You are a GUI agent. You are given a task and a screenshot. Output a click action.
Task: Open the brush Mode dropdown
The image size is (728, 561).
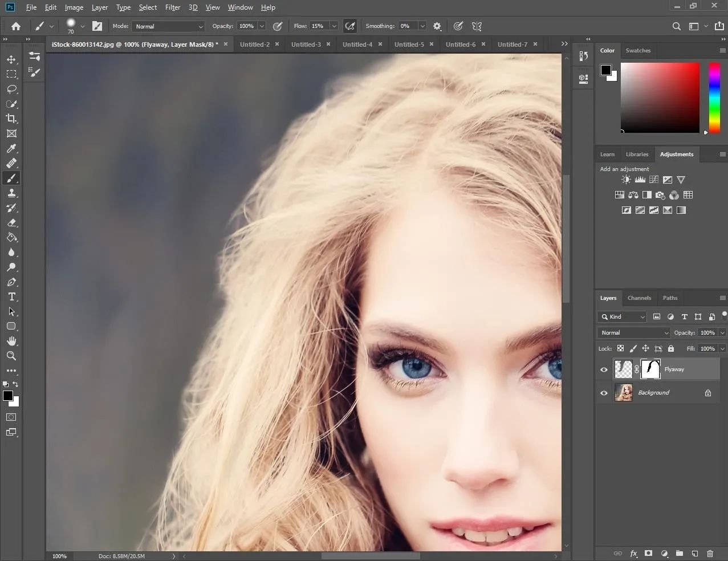[x=168, y=26]
